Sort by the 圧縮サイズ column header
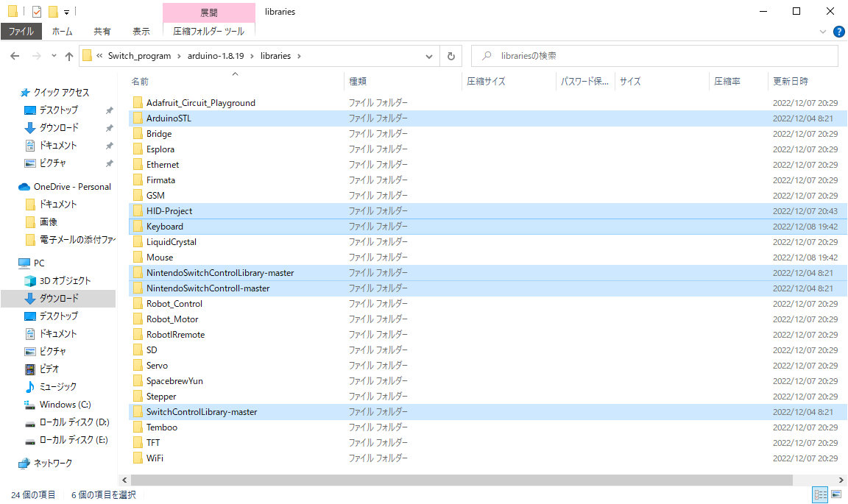The image size is (848, 504). click(x=486, y=81)
